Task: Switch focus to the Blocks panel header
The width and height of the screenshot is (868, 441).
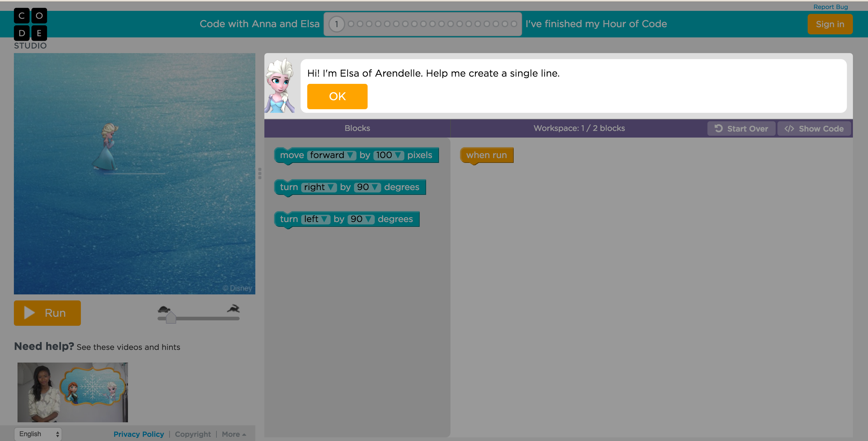Action: click(x=357, y=128)
